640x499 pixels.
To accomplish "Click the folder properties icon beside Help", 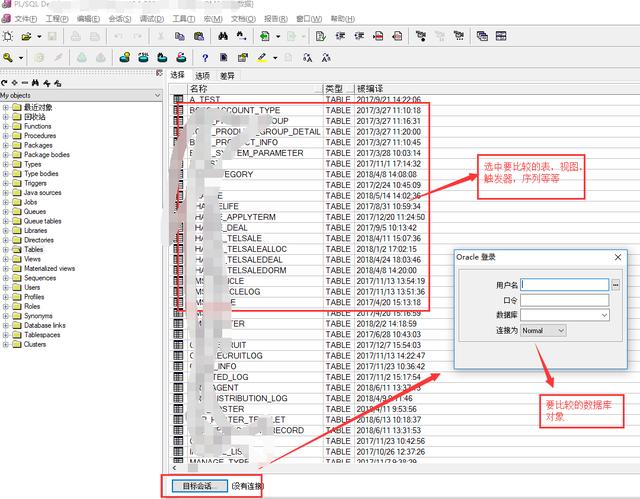I will click(x=243, y=58).
